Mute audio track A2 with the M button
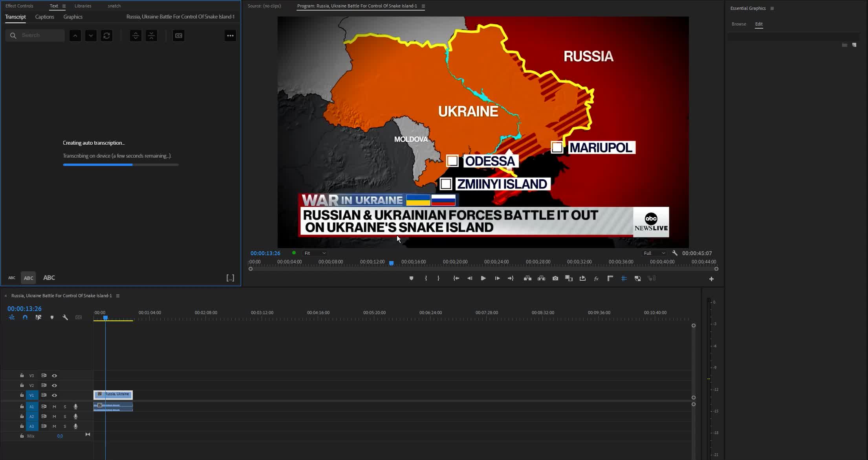 (x=54, y=416)
